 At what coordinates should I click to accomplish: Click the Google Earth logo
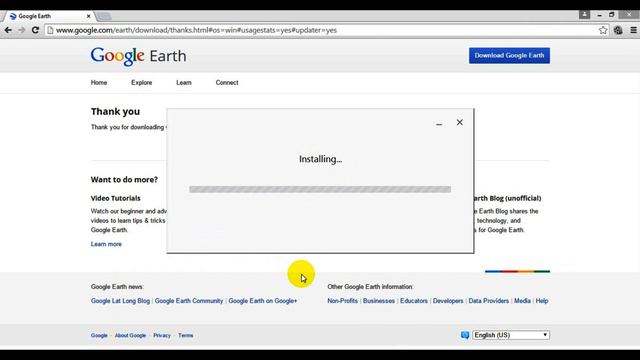(x=138, y=56)
